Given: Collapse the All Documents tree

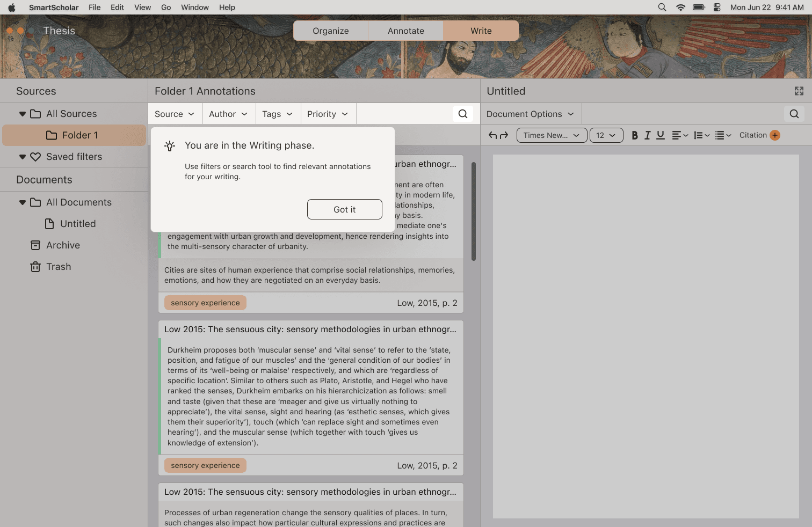Looking at the screenshot, I should 22,202.
